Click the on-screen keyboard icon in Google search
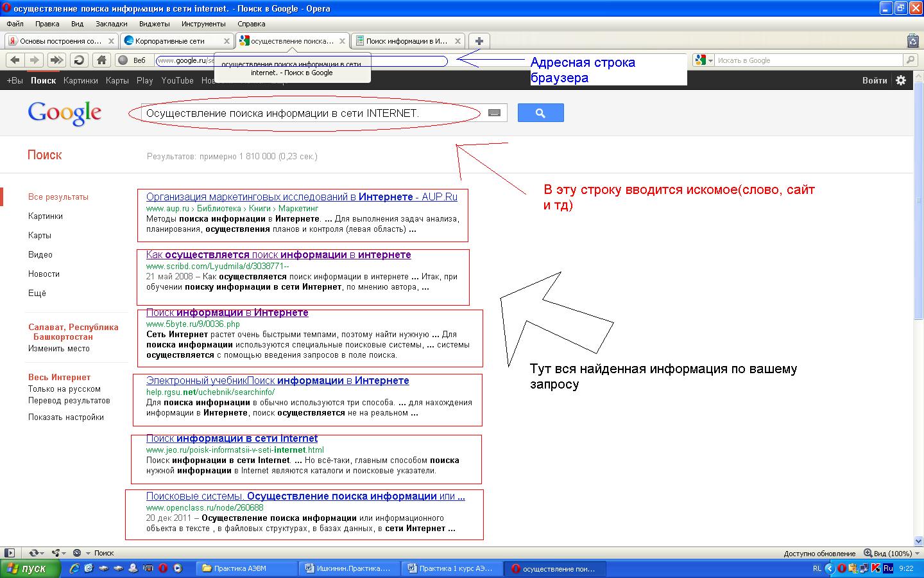This screenshot has width=924, height=578. click(x=494, y=112)
